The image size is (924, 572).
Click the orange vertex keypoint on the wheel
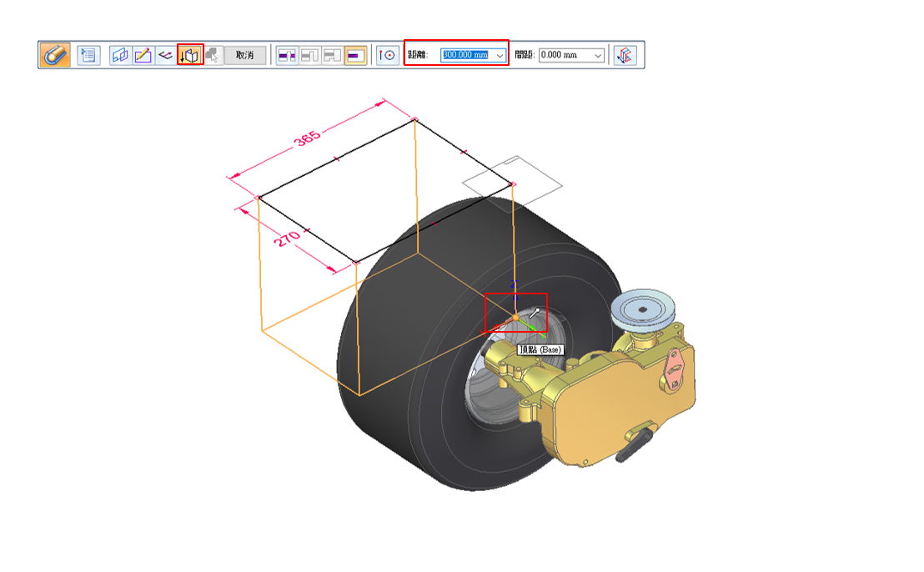[515, 317]
